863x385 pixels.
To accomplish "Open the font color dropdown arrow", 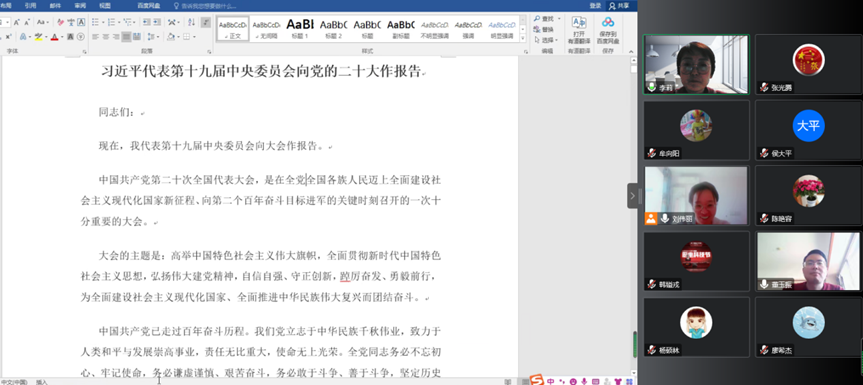I will 62,36.
